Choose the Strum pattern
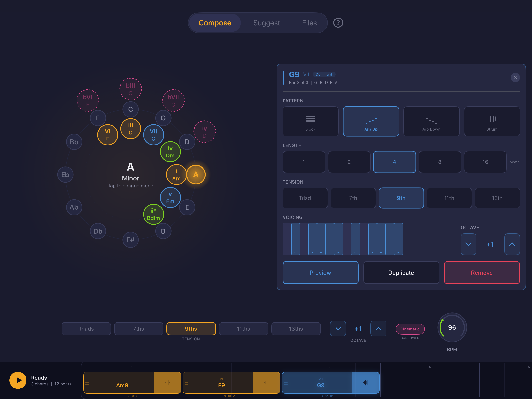The image size is (532, 399). 492,121
